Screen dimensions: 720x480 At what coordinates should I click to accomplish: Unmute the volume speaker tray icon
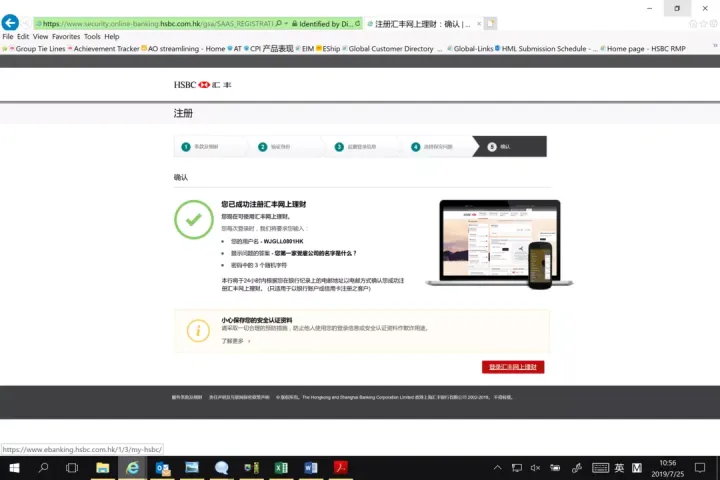(535, 468)
